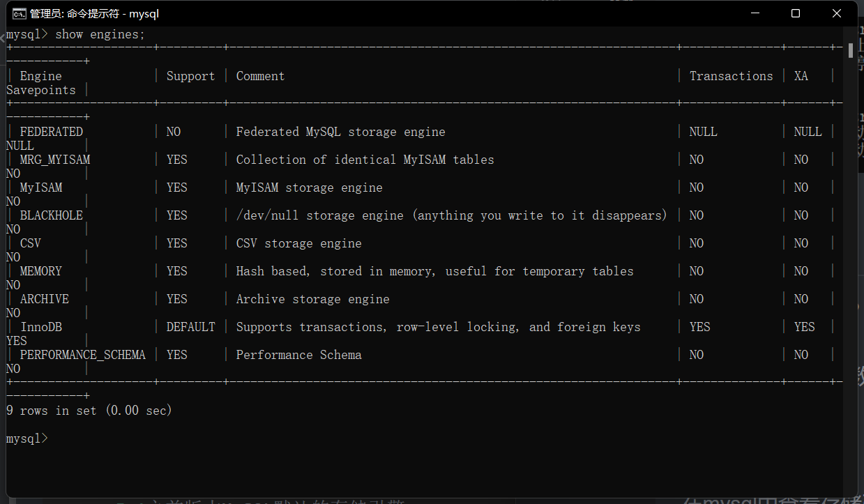
Task: Click the vertical scrollbar thumb
Action: click(851, 50)
